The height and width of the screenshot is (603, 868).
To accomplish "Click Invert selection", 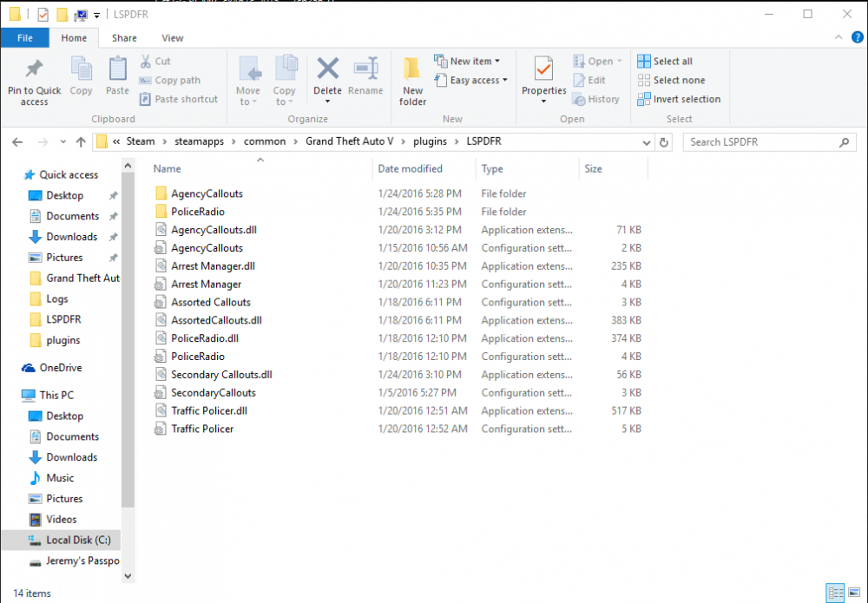I will 680,99.
